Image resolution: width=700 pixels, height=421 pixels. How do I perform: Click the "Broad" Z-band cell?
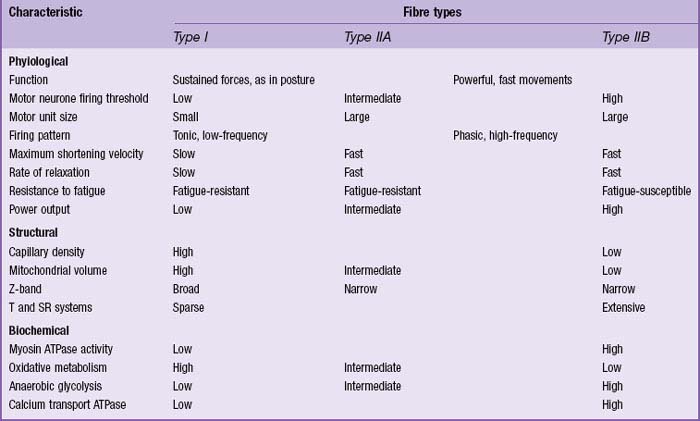point(189,289)
